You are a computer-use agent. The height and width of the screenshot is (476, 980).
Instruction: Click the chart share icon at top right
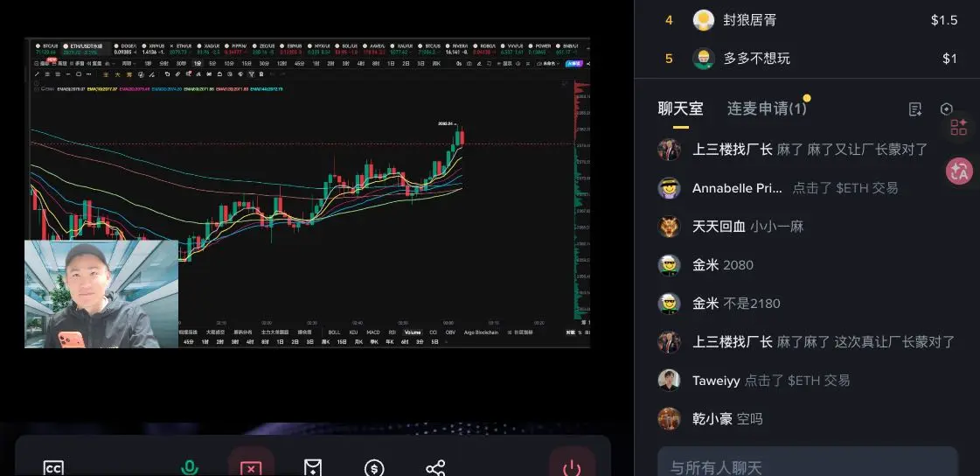(587, 64)
